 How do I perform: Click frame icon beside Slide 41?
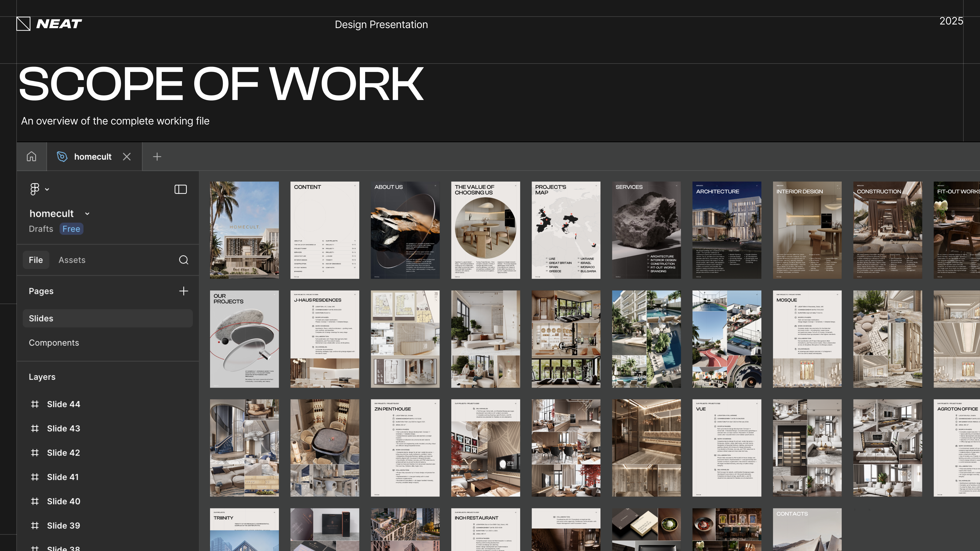(x=35, y=477)
